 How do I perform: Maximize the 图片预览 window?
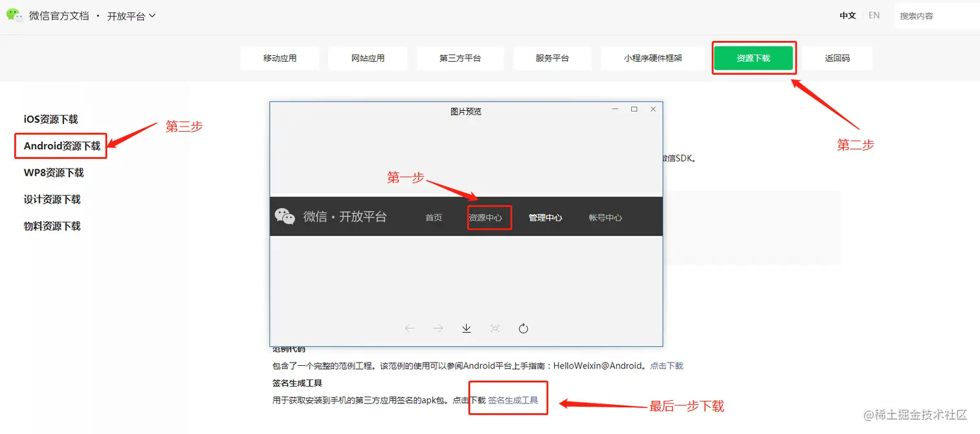point(634,110)
